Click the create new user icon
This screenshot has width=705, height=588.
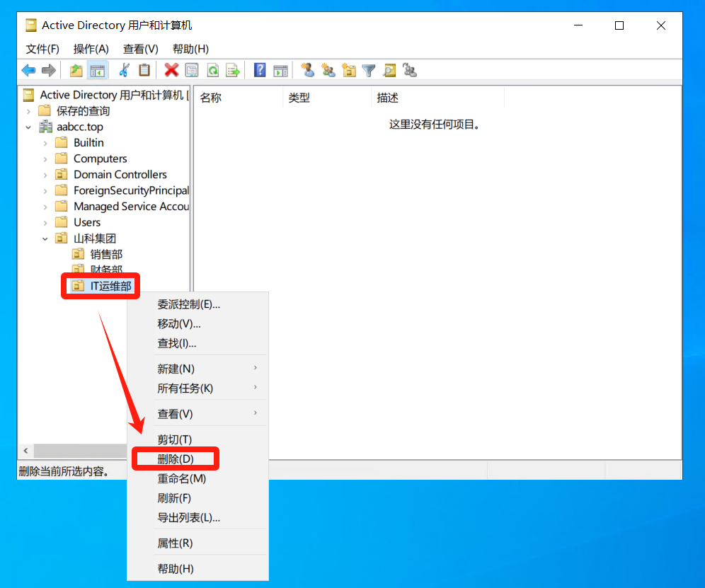point(307,70)
